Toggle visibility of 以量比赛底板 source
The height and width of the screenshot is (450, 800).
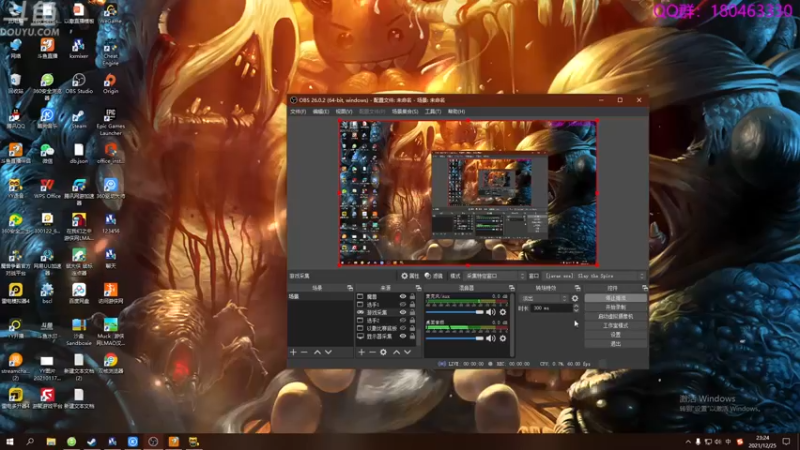pos(403,329)
